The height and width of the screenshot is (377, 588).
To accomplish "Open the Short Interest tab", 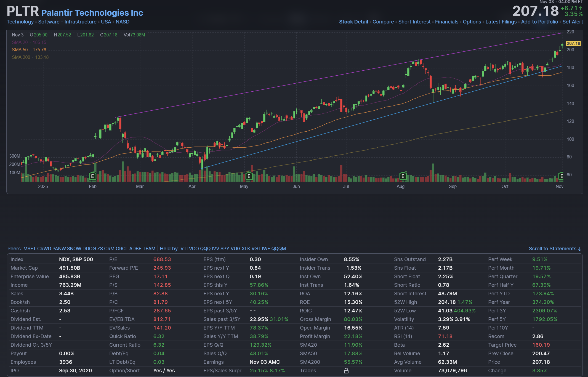I will 414,22.
